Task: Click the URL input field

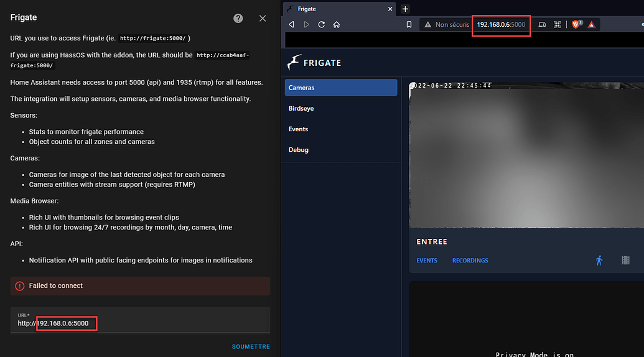Action: pos(140,320)
